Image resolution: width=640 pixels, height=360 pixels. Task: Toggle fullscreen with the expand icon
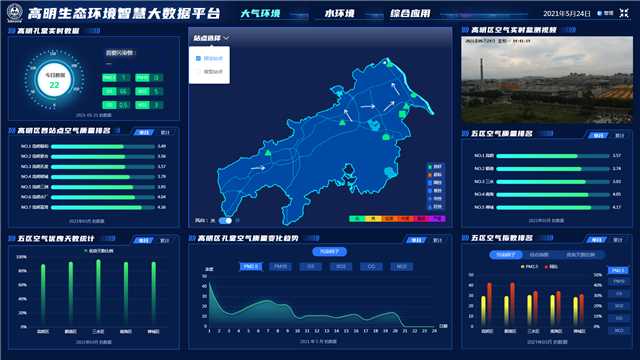coord(624,13)
